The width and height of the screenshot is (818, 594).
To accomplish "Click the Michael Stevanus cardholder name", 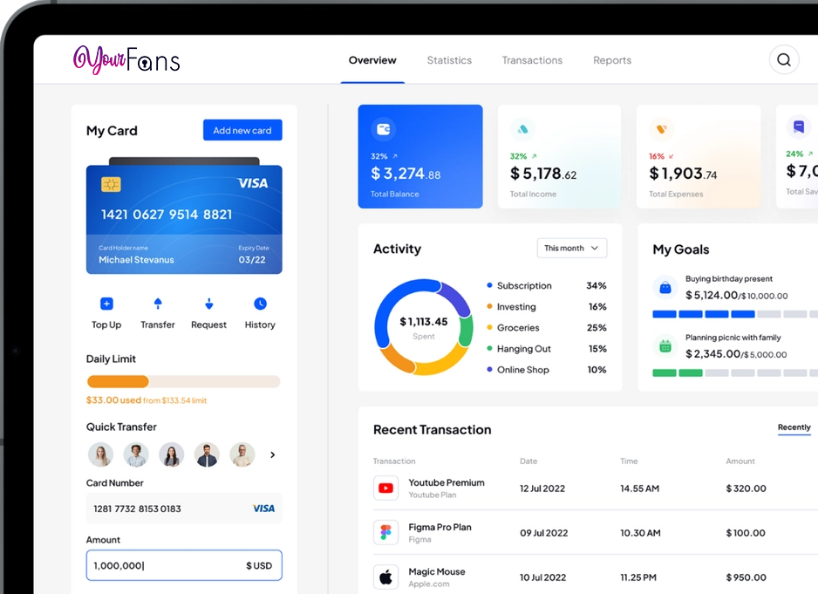I will point(136,260).
